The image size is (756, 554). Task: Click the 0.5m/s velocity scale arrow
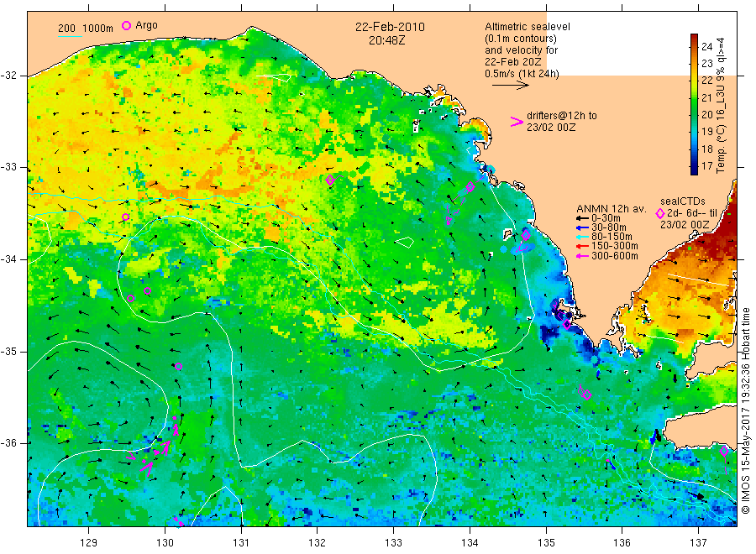click(x=510, y=86)
